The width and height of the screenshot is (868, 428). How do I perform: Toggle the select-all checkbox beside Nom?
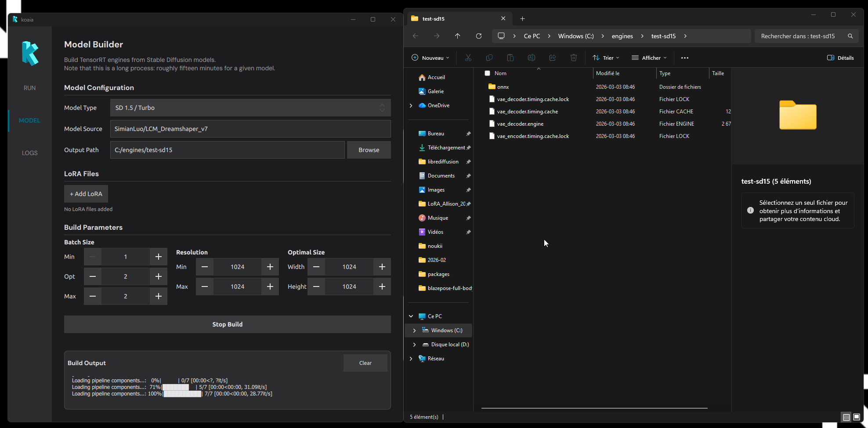tap(487, 73)
